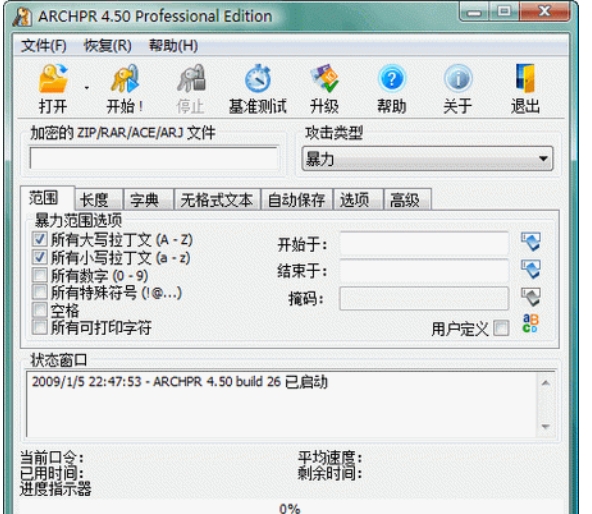Start the attack with 开始! icon
Image resolution: width=592 pixels, height=514 pixels.
(125, 79)
